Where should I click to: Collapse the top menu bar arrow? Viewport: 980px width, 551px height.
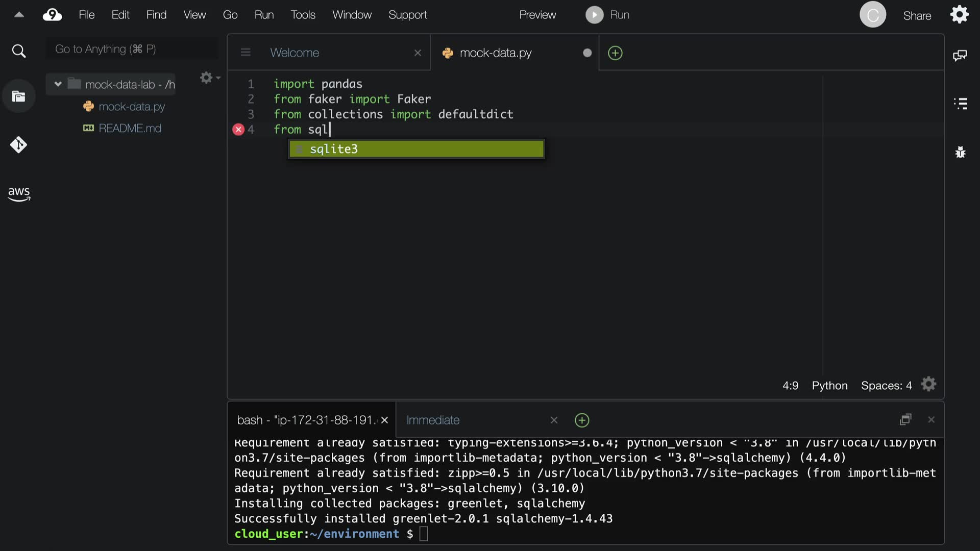[19, 15]
